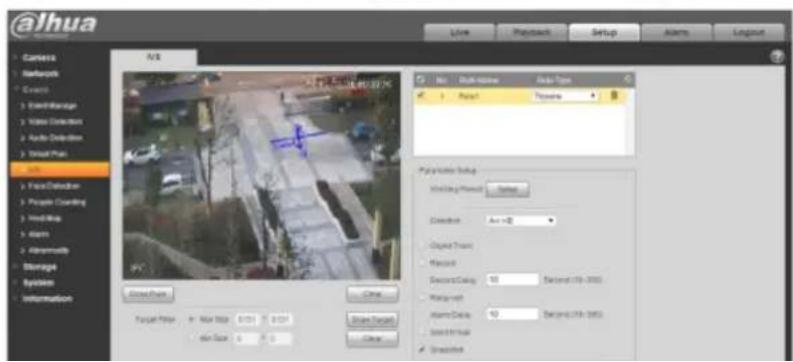793x362 pixels.
Task: Click the first Max Size value field
Action: click(247, 320)
